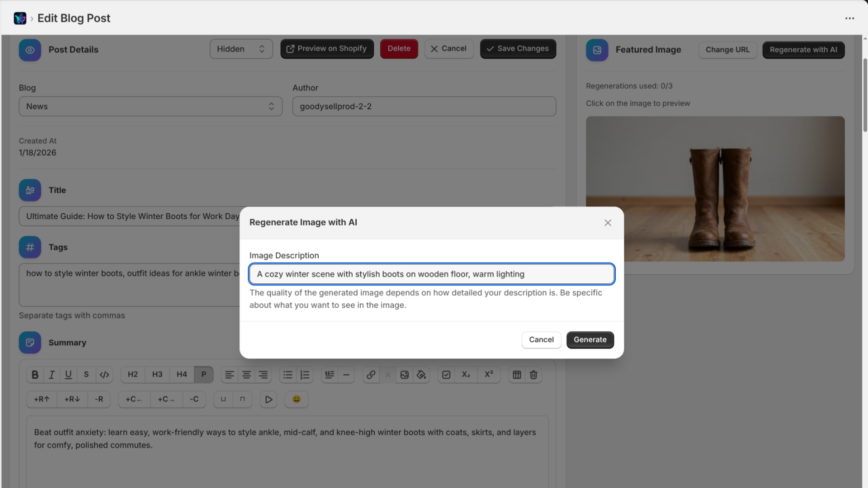Apply superscript formatting
This screenshot has width=868, height=488.
(489, 375)
